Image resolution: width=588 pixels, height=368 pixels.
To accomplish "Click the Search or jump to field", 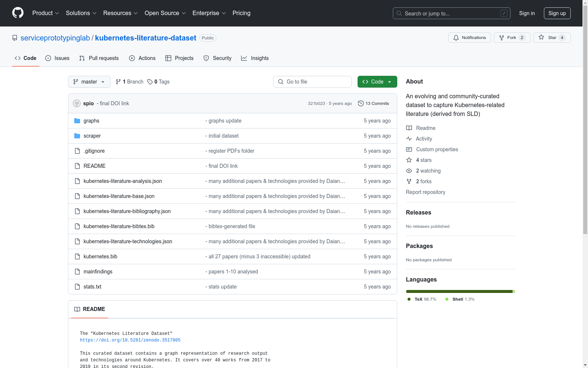I will 452,13.
